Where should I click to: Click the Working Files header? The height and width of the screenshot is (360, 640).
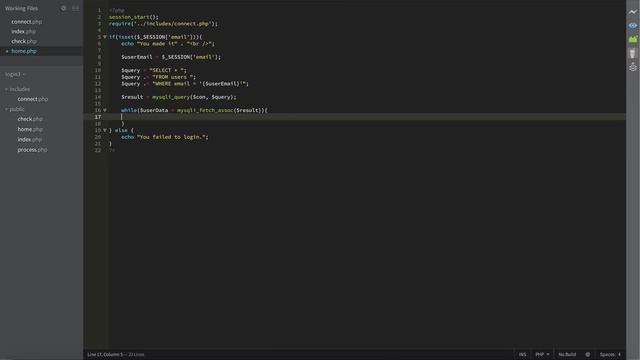pyautogui.click(x=21, y=8)
